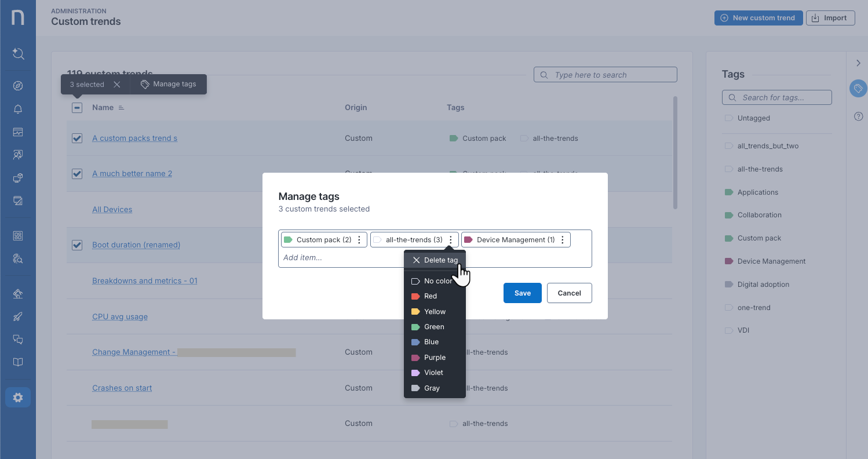Image resolution: width=868 pixels, height=459 pixels.
Task: Save the tag changes
Action: click(522, 293)
